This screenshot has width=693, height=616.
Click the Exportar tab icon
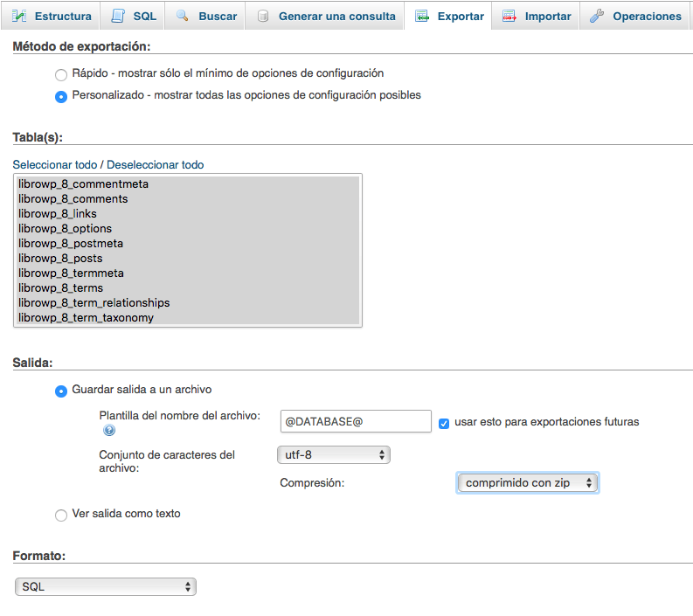422,16
